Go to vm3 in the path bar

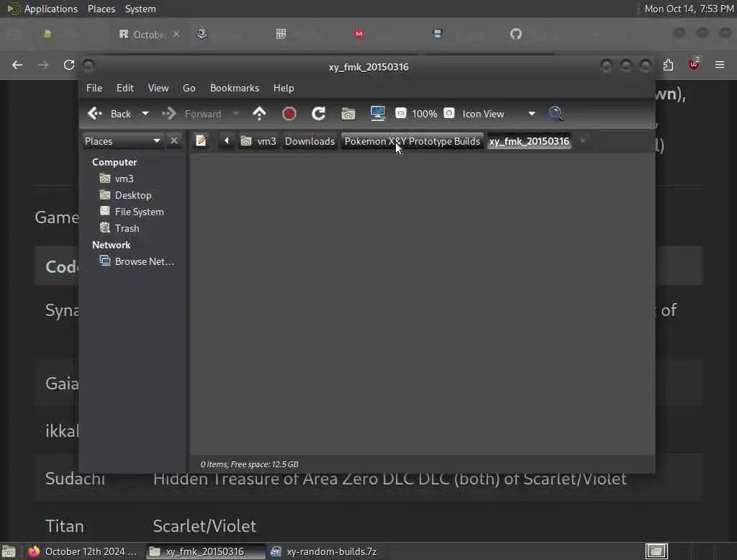tap(258, 141)
